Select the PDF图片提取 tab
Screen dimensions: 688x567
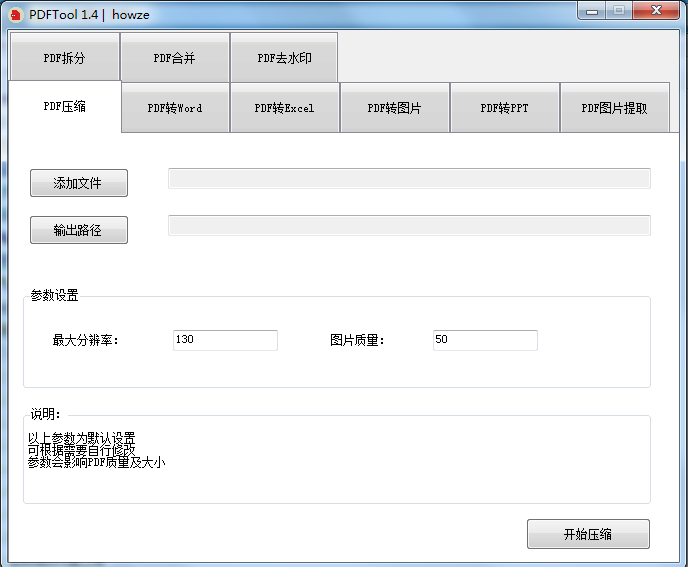[x=615, y=108]
